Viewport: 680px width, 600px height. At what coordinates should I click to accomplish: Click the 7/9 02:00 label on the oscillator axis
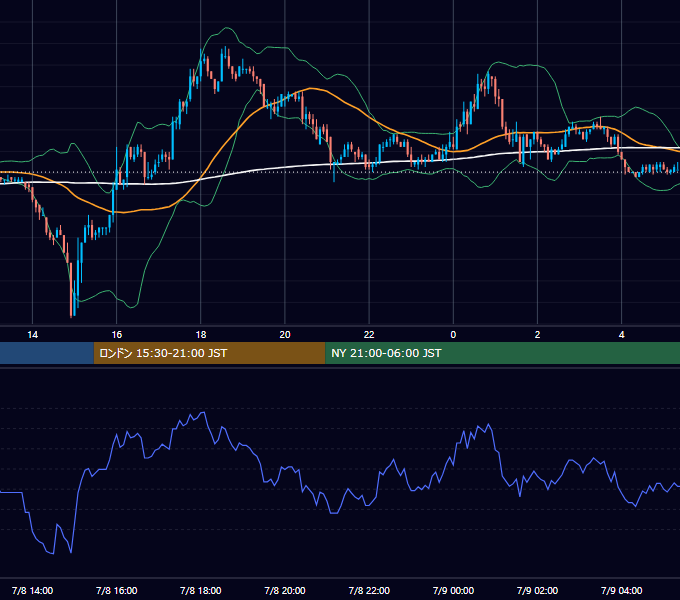537,590
